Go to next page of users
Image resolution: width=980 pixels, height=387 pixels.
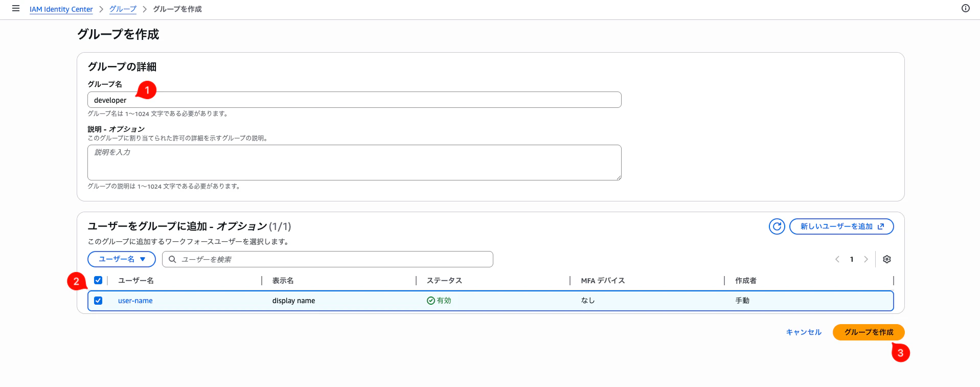pyautogui.click(x=865, y=259)
